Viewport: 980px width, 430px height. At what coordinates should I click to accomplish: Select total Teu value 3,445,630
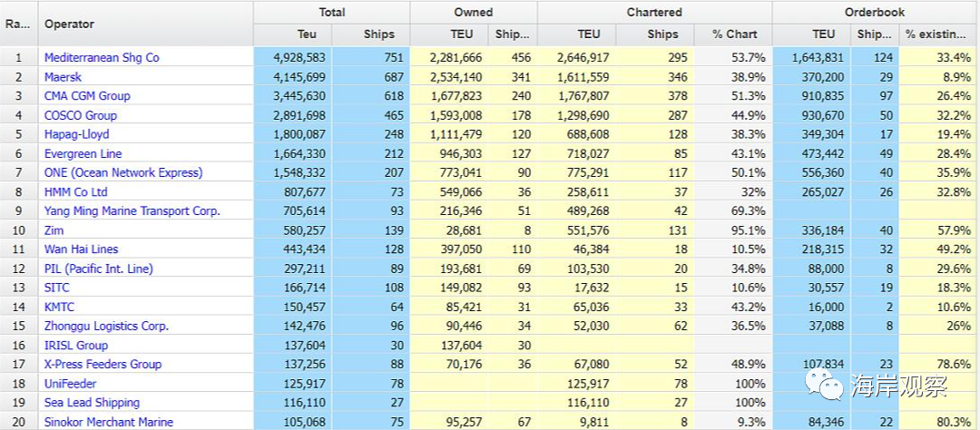(x=299, y=95)
